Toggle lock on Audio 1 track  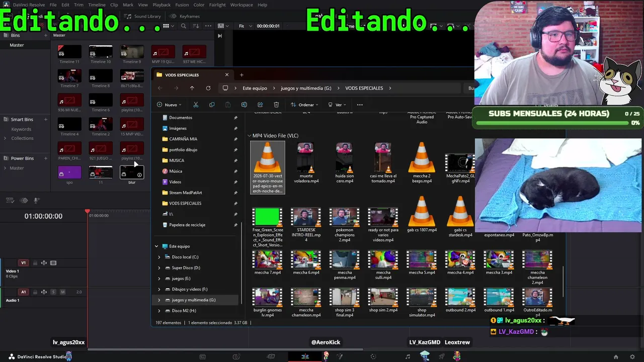(35, 292)
